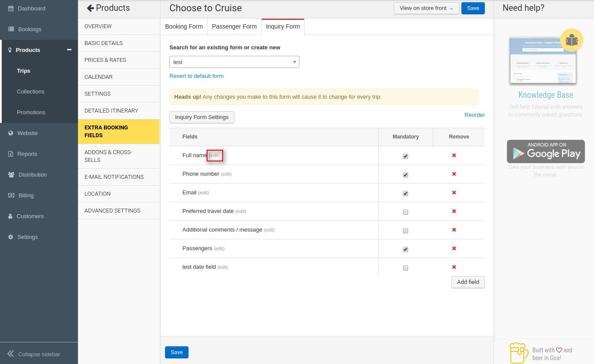This screenshot has height=364, width=594.
Task: Toggle Passengers mandatory checkbox
Action: click(x=406, y=249)
